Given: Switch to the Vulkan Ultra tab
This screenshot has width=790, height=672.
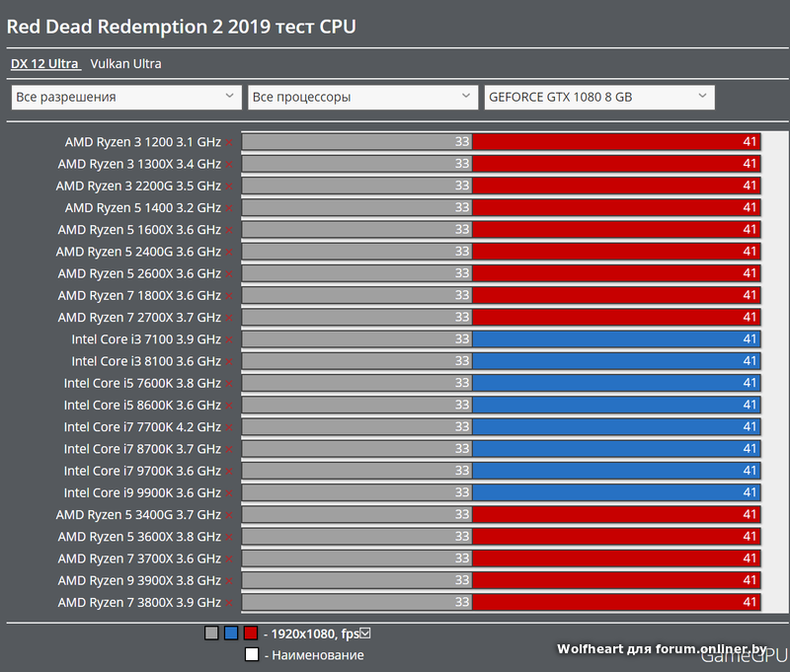Looking at the screenshot, I should tap(125, 64).
